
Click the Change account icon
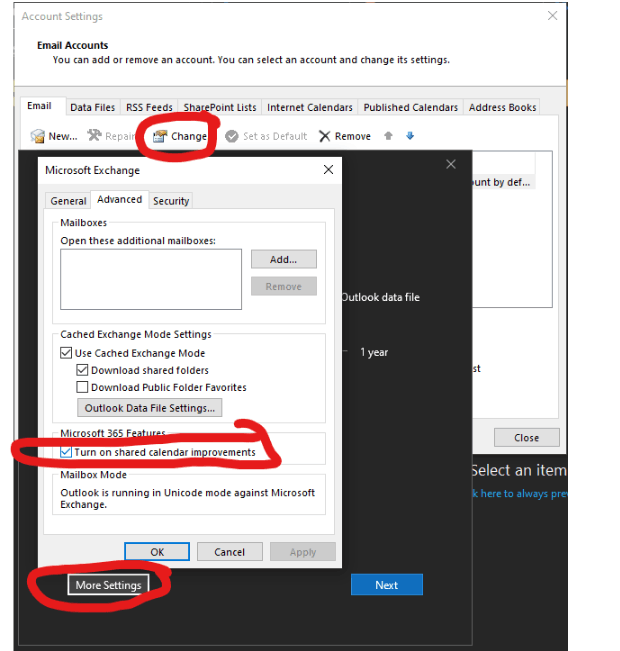[159, 136]
